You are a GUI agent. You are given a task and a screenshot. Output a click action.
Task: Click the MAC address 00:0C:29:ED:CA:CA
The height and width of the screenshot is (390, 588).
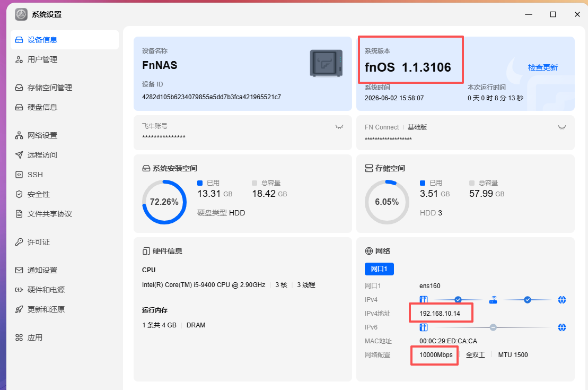[448, 341]
